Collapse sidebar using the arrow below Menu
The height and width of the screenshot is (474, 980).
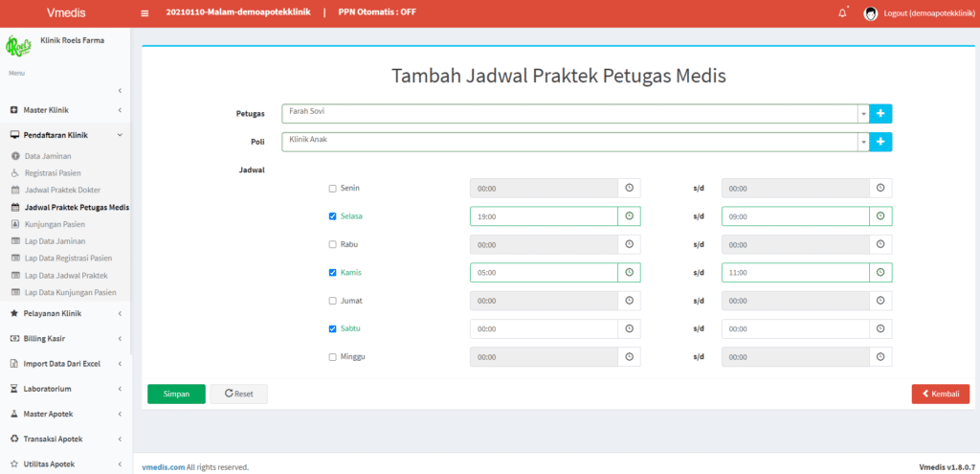pyautogui.click(x=119, y=91)
